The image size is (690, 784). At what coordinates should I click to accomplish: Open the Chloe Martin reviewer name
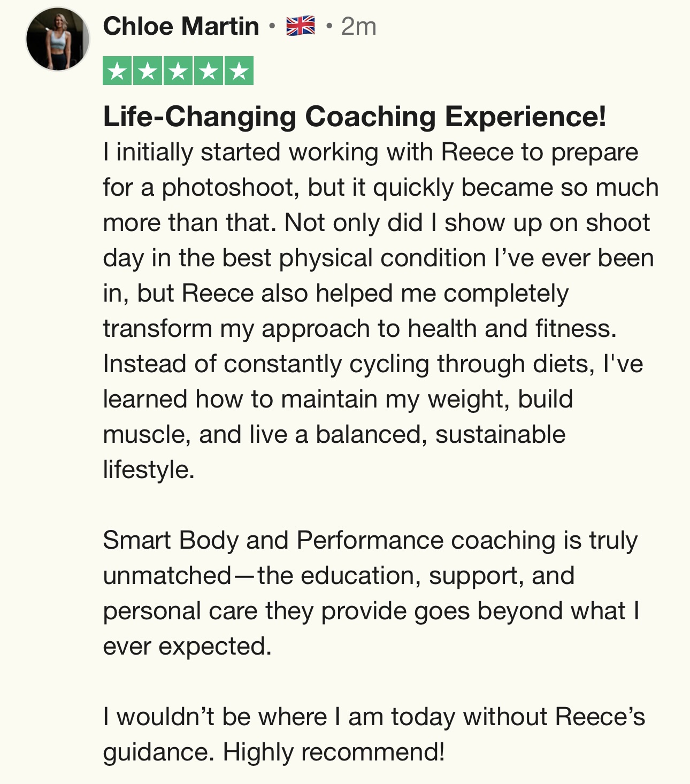point(181,26)
